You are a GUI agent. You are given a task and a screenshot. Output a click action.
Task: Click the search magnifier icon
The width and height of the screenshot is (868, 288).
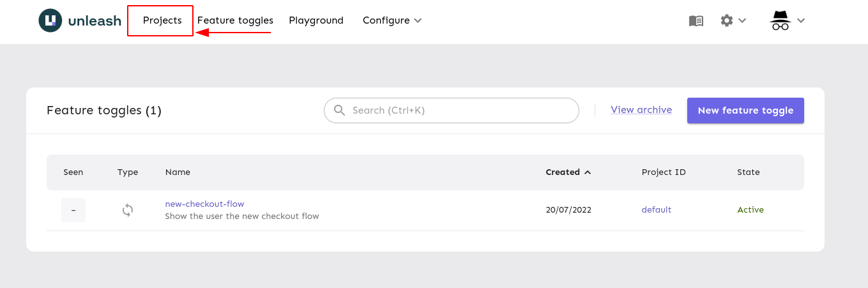pos(339,110)
